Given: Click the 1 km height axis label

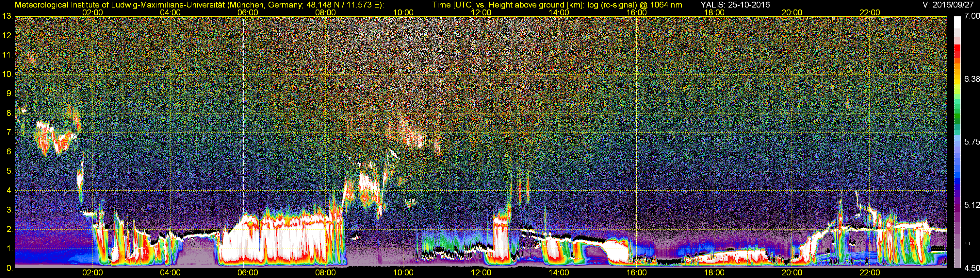Looking at the screenshot, I should pyautogui.click(x=9, y=249).
